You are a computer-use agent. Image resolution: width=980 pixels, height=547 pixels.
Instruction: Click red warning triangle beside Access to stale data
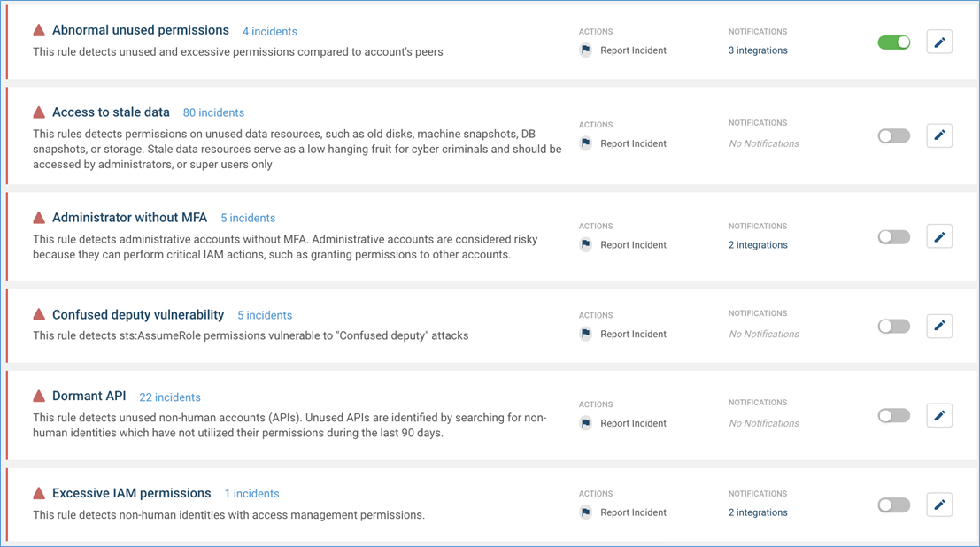39,112
